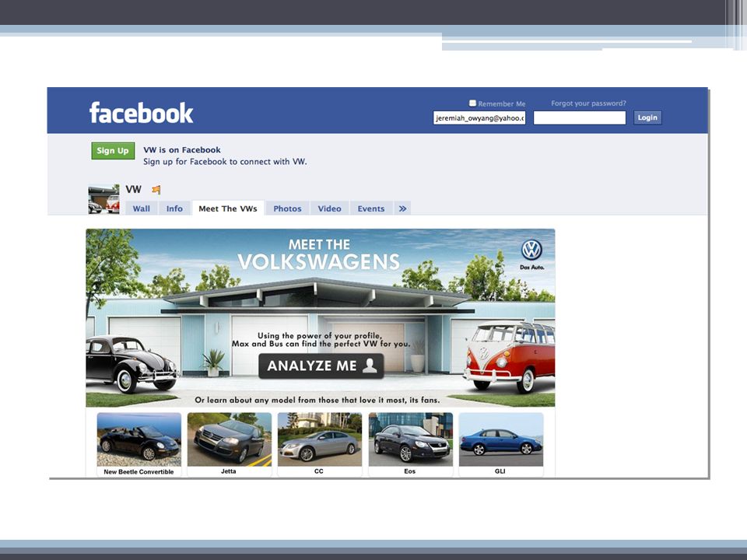Screen dimensions: 747x560
Task: Click the black classic Beetle car
Action: (x=132, y=364)
